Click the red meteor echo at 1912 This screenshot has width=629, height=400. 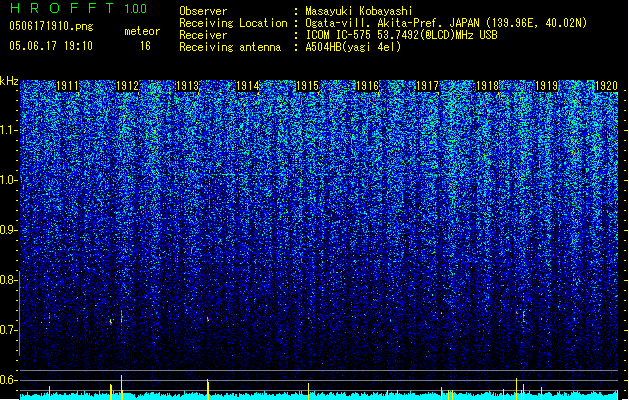122,317
